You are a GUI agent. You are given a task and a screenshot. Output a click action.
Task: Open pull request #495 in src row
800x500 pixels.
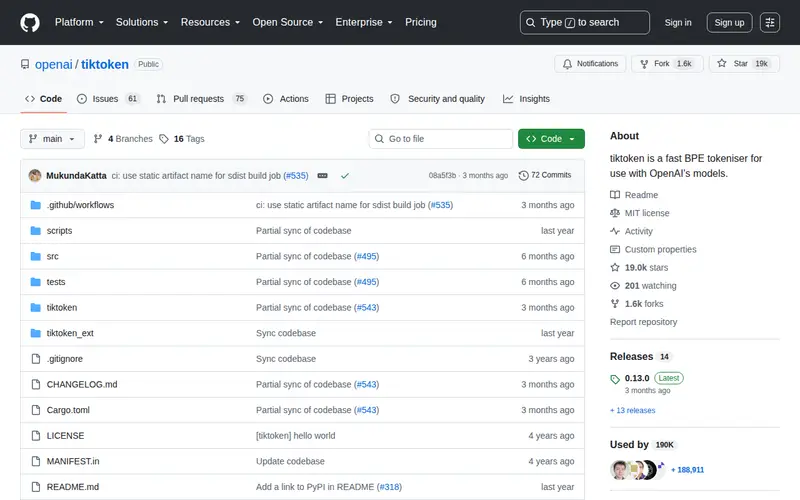pyautogui.click(x=367, y=256)
